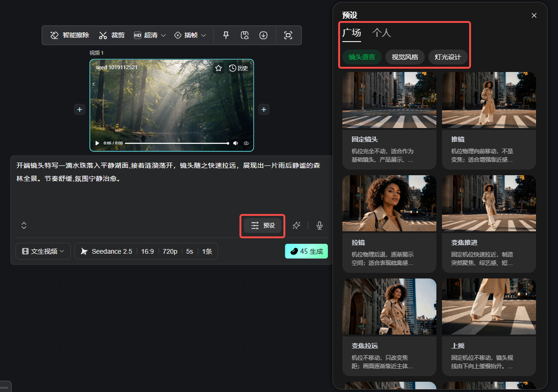Select the 视觉风格 category chip
The image size is (558, 392).
(x=405, y=57)
